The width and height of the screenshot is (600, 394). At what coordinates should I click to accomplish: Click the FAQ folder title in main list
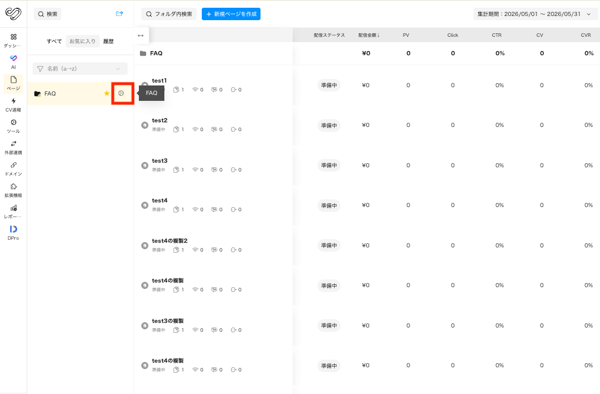pos(156,53)
